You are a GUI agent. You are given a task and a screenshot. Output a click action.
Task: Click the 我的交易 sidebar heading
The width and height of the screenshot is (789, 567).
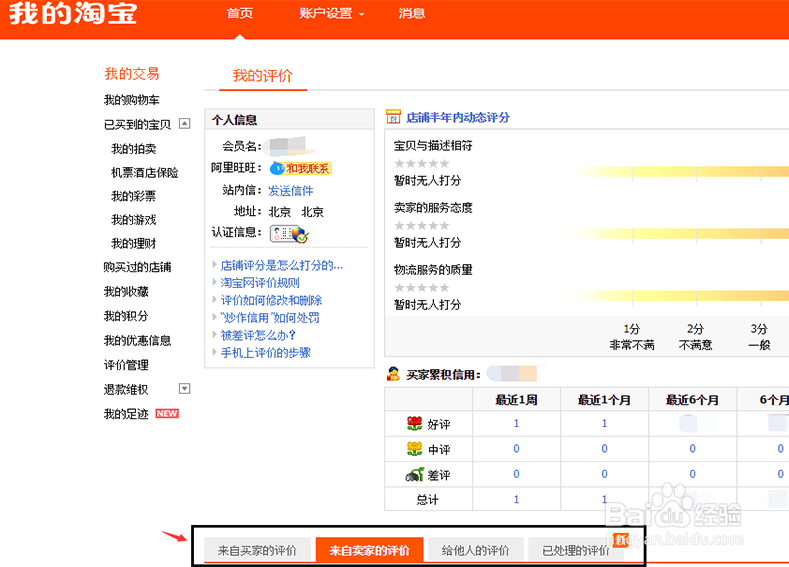coord(132,74)
